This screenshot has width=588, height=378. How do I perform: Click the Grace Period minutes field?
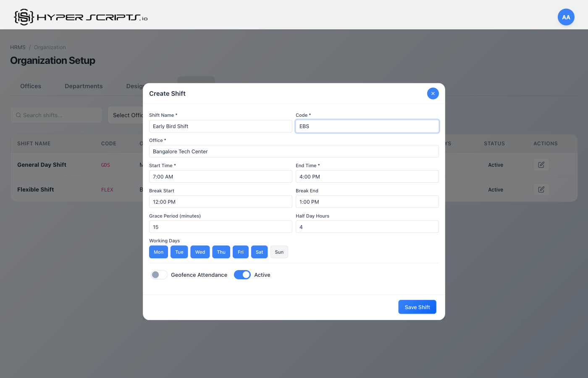tap(220, 227)
